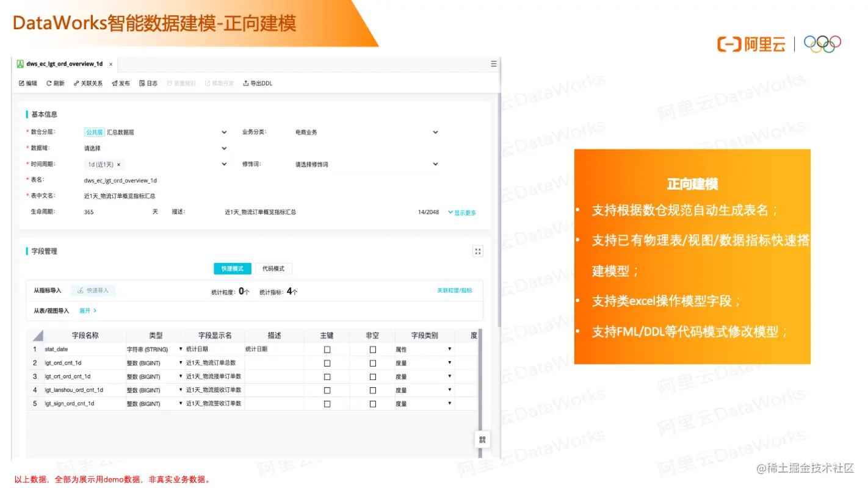The image size is (868, 488).
Task: Toggle 非空 checkbox for lgt_ord_cnt_1d
Action: (x=373, y=363)
